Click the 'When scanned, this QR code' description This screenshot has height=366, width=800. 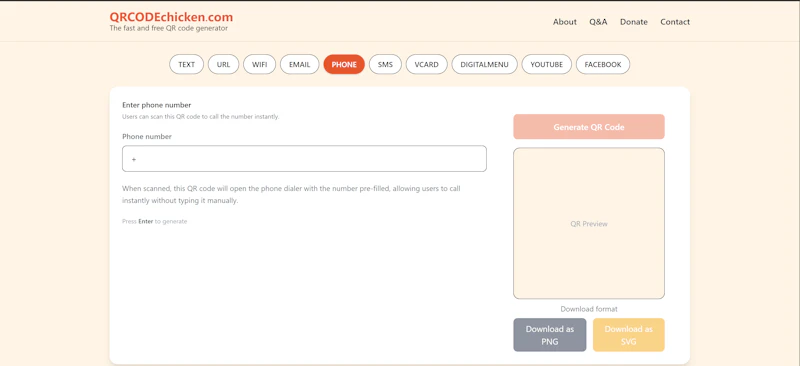pyautogui.click(x=291, y=194)
